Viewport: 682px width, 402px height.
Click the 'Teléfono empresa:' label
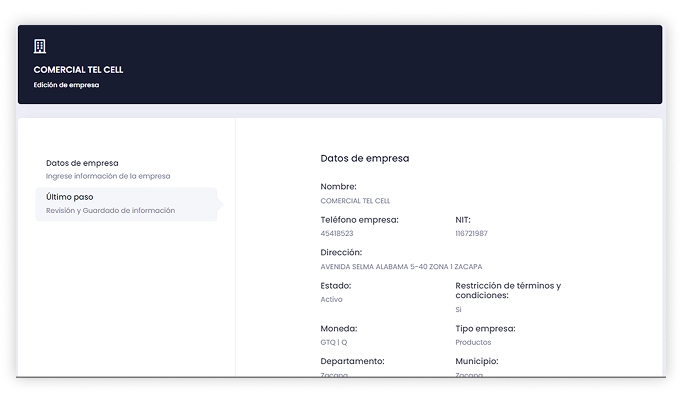(359, 219)
